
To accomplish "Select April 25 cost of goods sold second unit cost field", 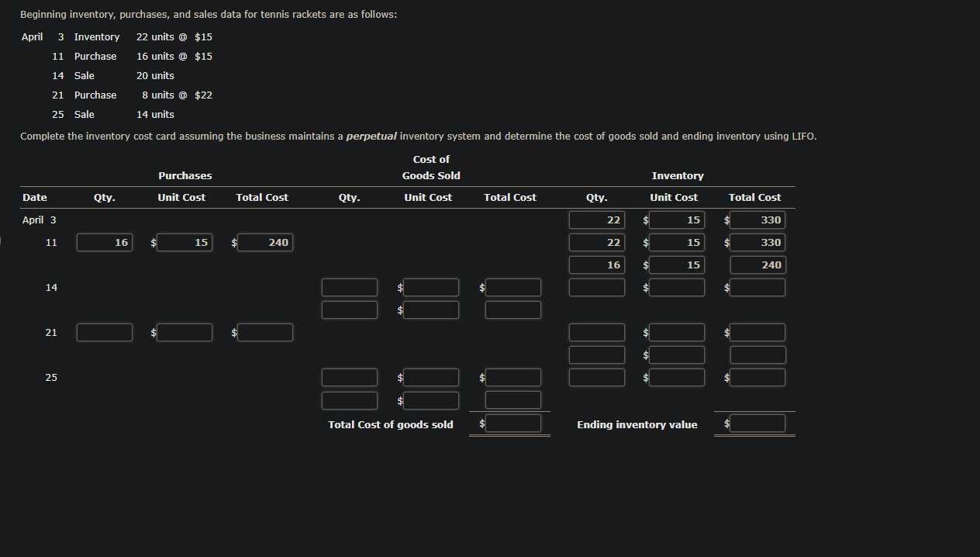I will pos(431,400).
